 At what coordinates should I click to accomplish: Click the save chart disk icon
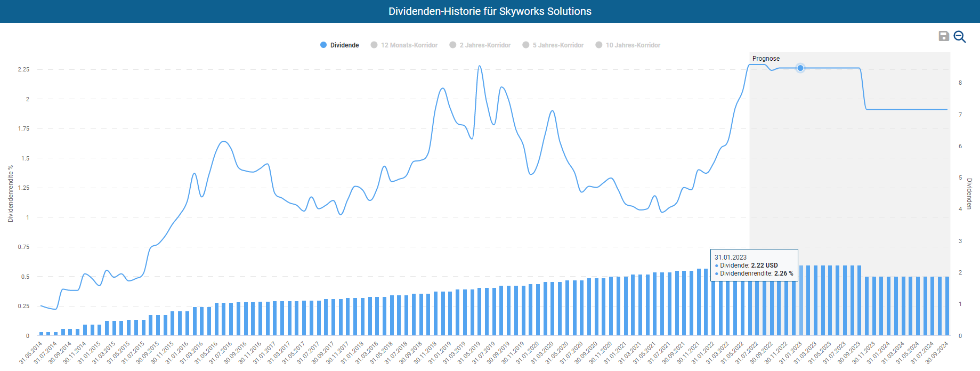click(x=943, y=36)
